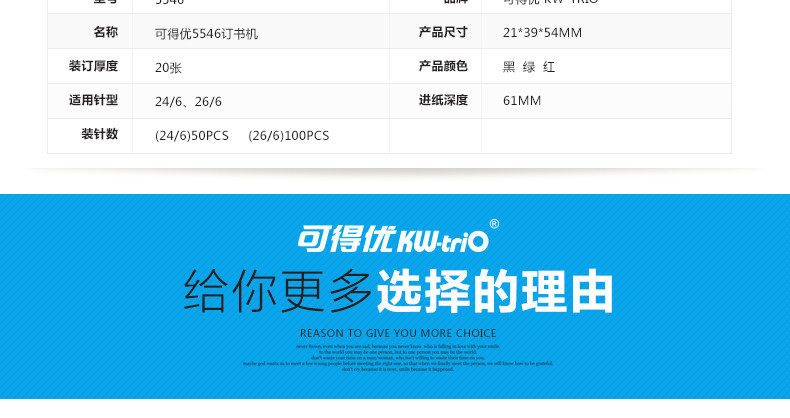This screenshot has height=418, width=790.
Task: Select the value 21*39*54MM
Action: [x=542, y=33]
